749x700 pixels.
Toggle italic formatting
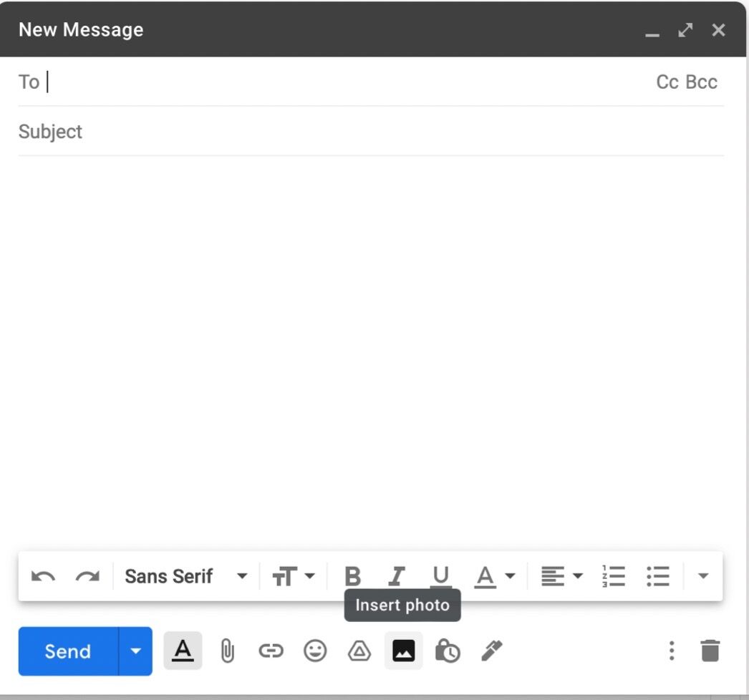pos(397,575)
